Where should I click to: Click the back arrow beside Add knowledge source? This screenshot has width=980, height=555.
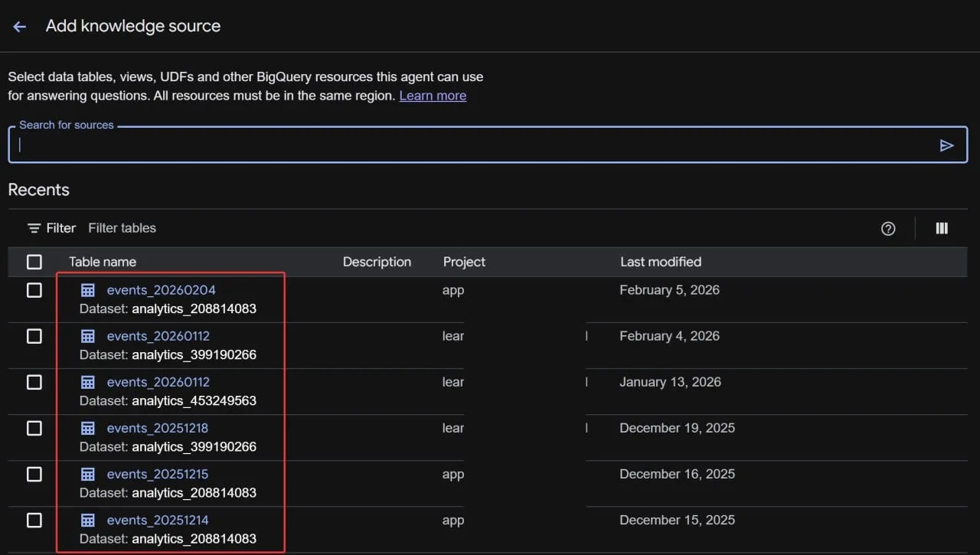pyautogui.click(x=20, y=27)
